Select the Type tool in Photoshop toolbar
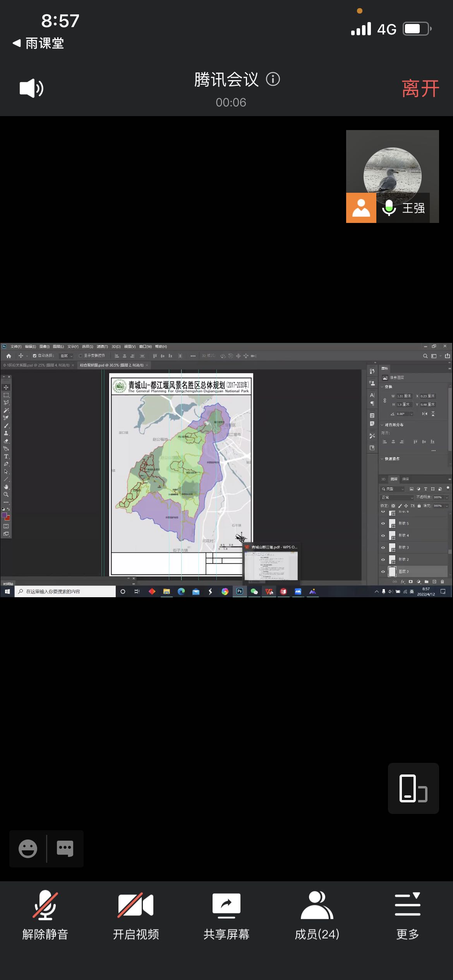The width and height of the screenshot is (453, 980). [x=6, y=456]
